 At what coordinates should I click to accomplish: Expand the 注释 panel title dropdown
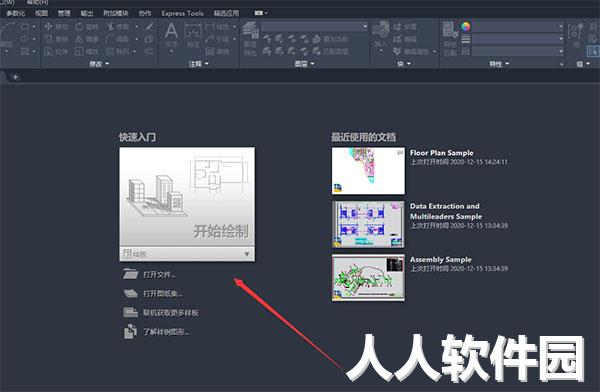click(x=199, y=64)
